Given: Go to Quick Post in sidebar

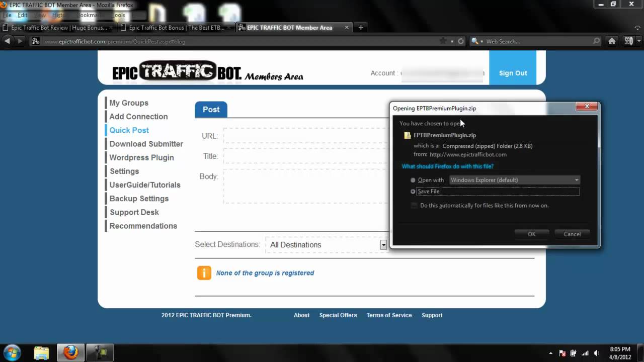Looking at the screenshot, I should pos(129,130).
